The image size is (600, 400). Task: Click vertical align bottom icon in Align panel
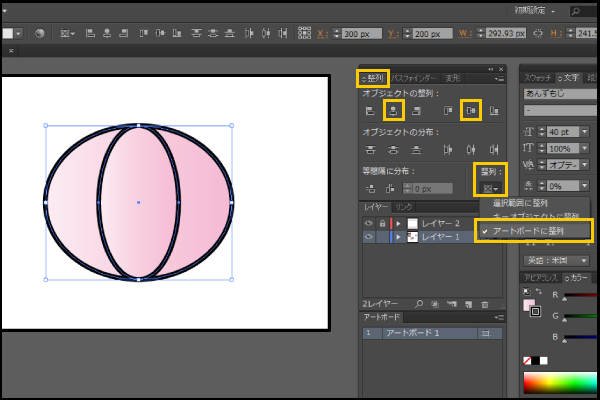point(494,110)
